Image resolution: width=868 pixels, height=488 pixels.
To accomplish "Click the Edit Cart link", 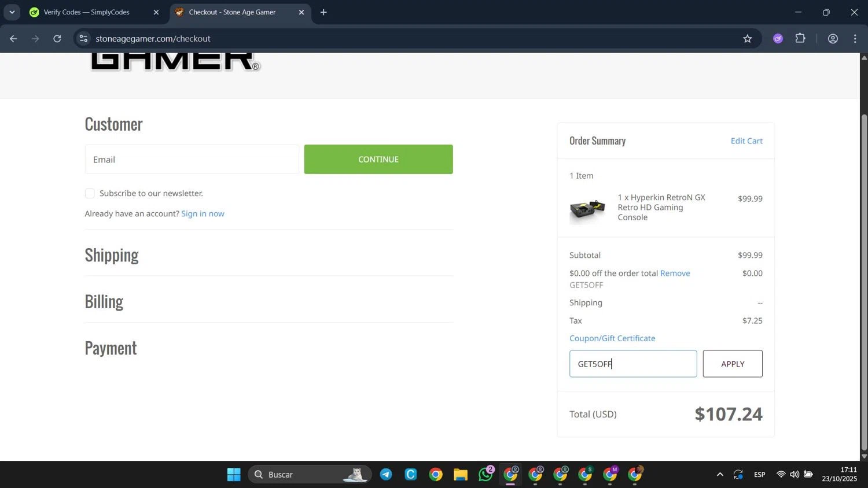I will click(x=746, y=141).
